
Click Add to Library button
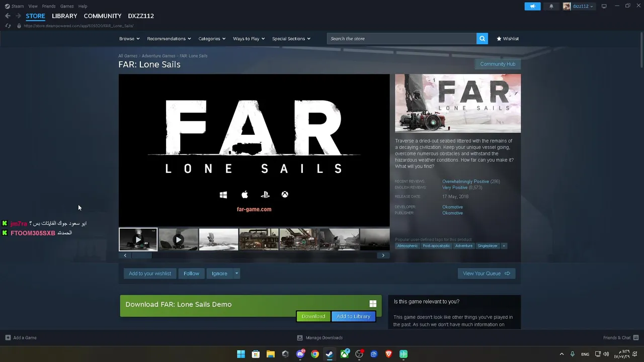tap(353, 316)
